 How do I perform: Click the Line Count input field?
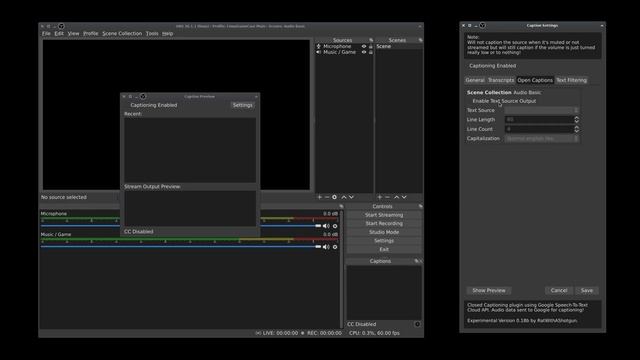(539, 129)
